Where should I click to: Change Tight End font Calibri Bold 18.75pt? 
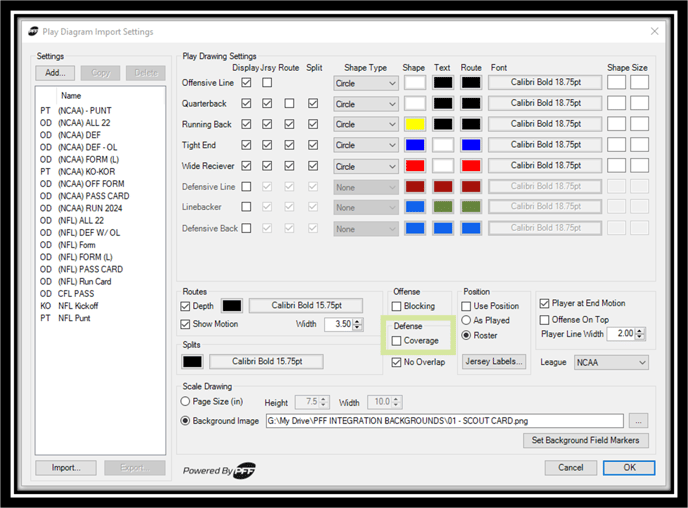point(545,145)
